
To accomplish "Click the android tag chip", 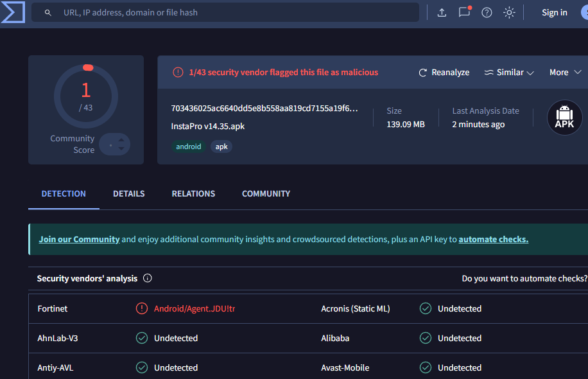I will coord(189,146).
